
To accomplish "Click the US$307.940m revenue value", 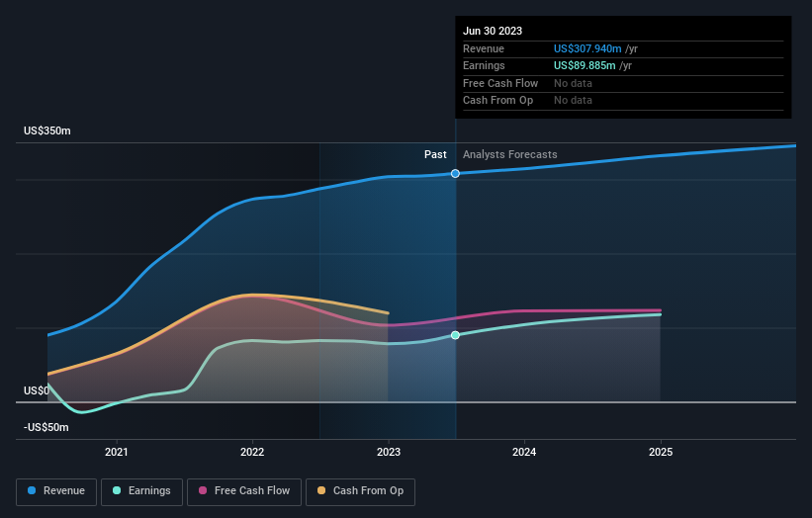I will pyautogui.click(x=587, y=48).
